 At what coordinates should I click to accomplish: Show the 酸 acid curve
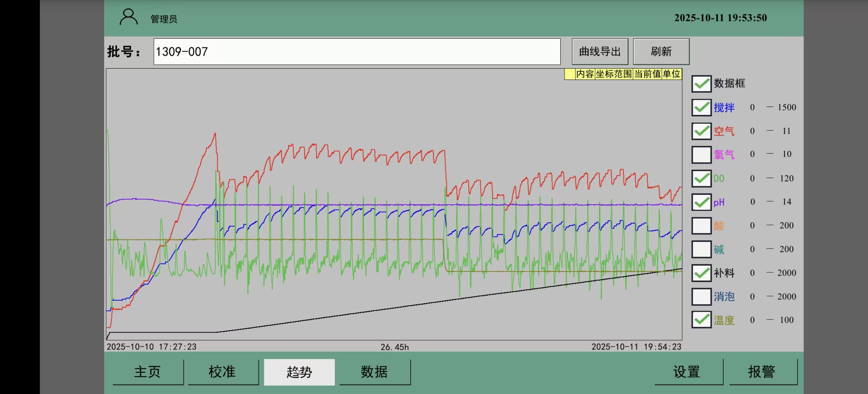tap(701, 225)
